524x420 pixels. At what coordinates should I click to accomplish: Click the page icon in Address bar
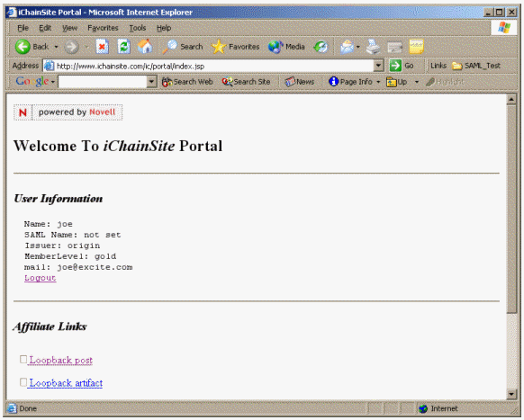pos(50,67)
